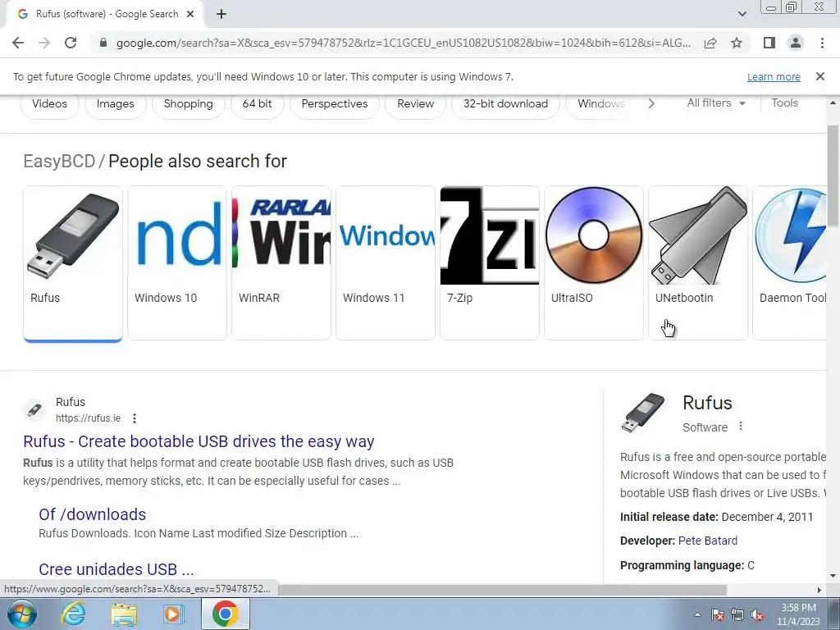Open the Chrome profile avatar
This screenshot has width=840, height=630.
pos(796,43)
